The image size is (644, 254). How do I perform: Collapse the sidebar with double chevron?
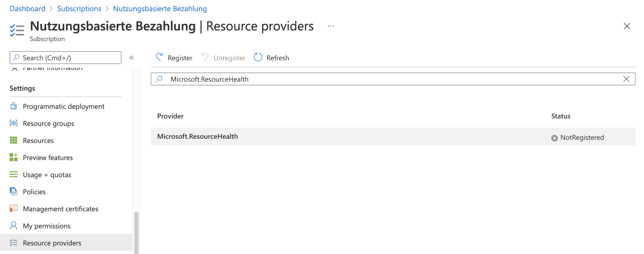click(x=132, y=58)
